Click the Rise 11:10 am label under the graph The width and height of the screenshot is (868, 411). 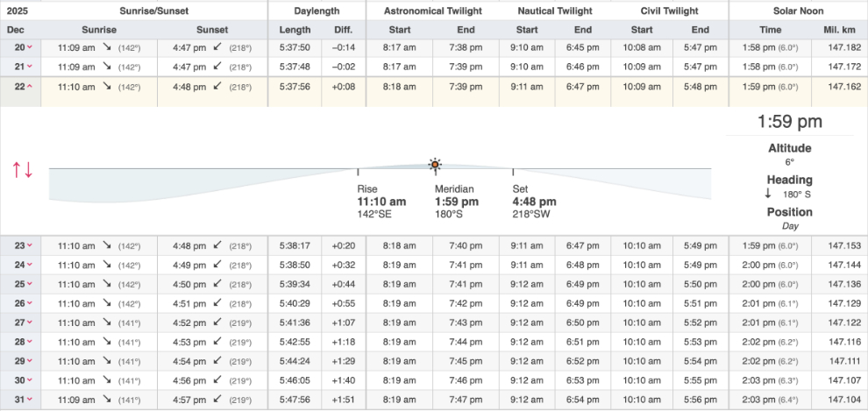(x=381, y=202)
